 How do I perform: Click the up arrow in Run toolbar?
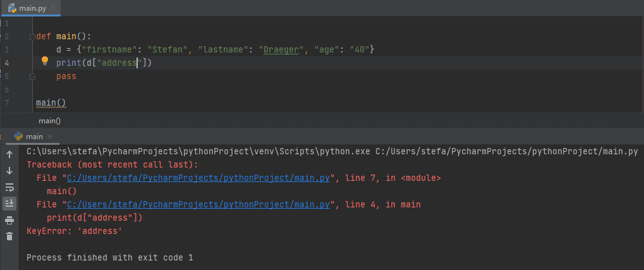pos(9,154)
